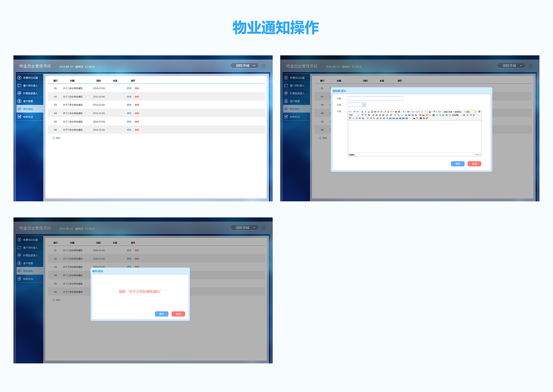553x392 pixels.
Task: Click 删除通知 dialog title bar
Action: [140, 271]
